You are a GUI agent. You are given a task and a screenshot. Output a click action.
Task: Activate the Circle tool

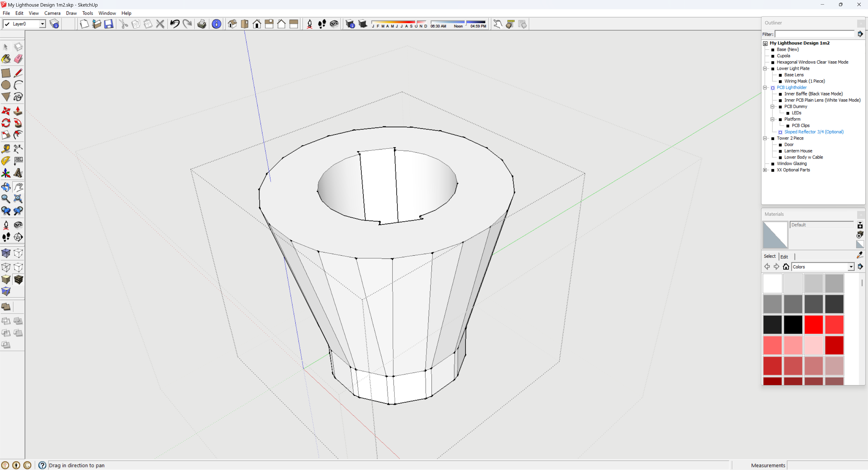6,85
